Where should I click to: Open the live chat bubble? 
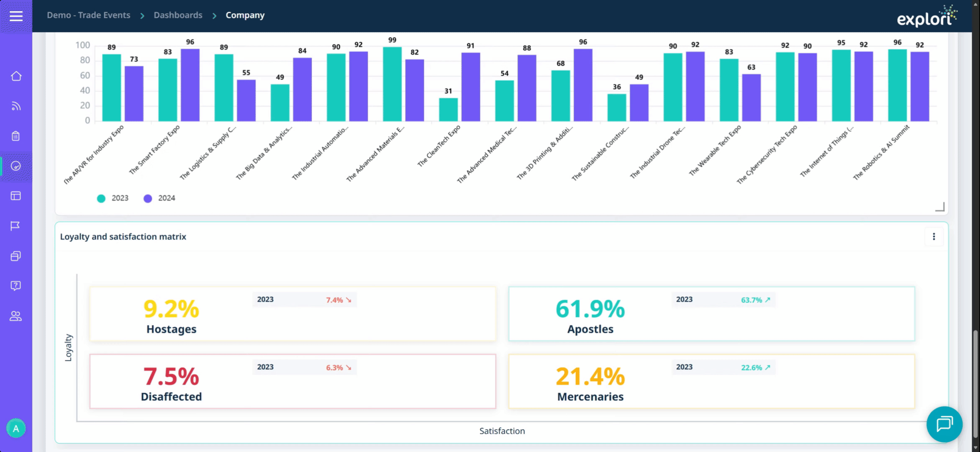(944, 424)
